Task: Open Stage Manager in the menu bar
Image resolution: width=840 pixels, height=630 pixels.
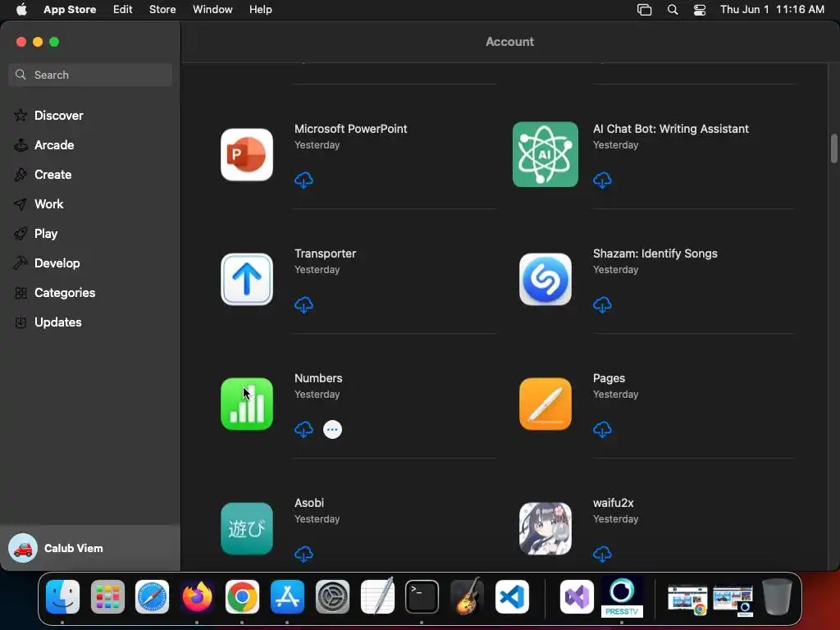Action: click(x=645, y=10)
